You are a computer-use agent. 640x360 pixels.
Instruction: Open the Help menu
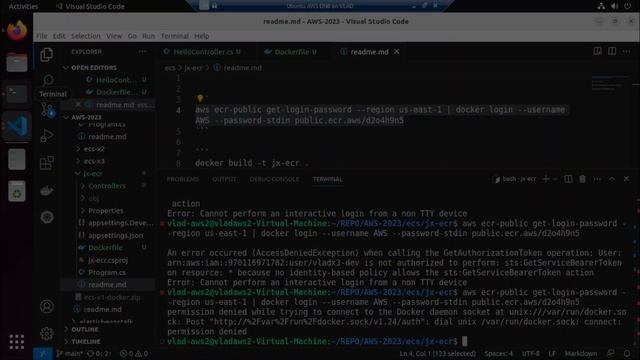[x=202, y=36]
